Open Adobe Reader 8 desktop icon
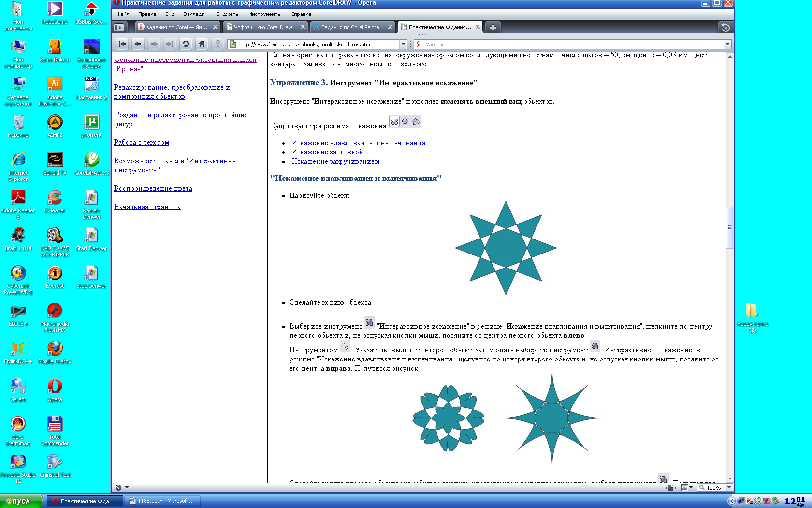 [18, 205]
